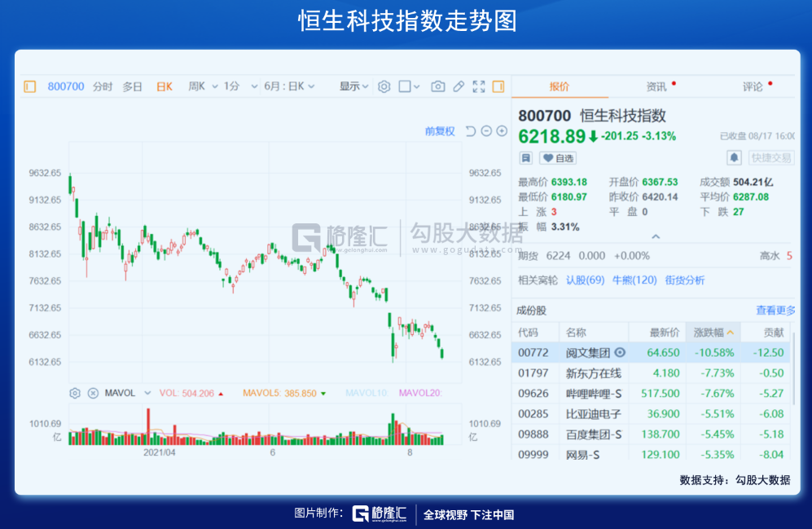
Task: Click the chart layout square icon
Action: pos(405,86)
